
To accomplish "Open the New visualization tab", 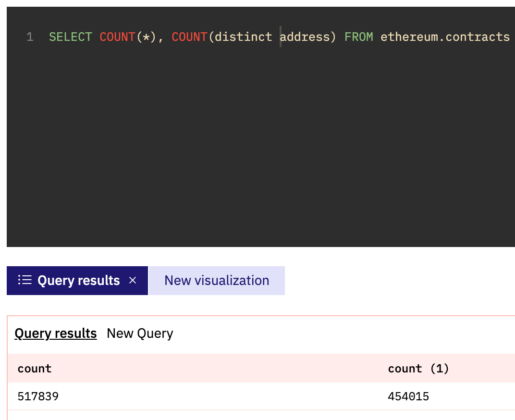I will coord(217,280).
